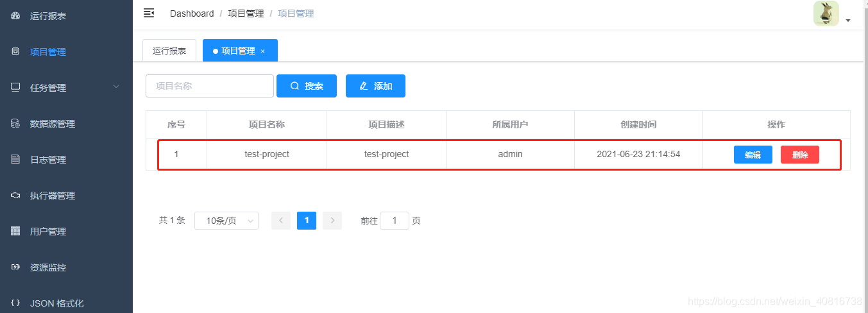Image resolution: width=868 pixels, height=313 pixels.
Task: Click the 操作 column header
Action: [x=776, y=124]
